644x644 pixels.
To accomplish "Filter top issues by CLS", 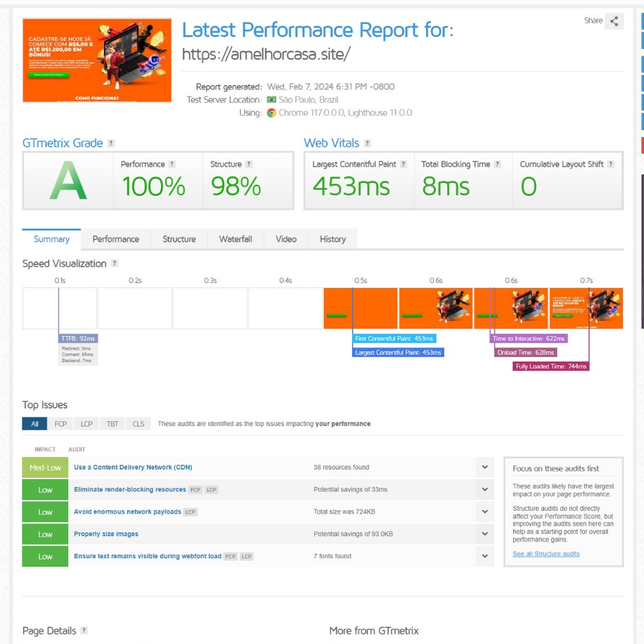I will [138, 424].
